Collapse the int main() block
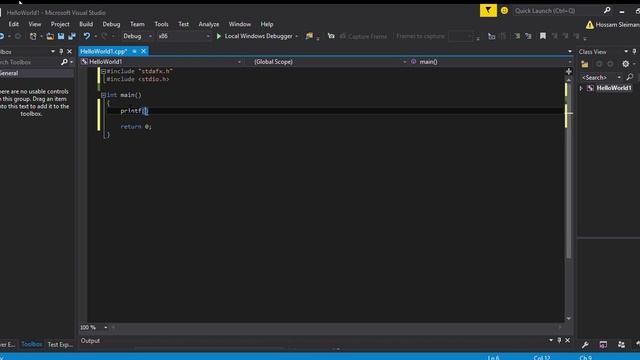This screenshot has width=640, height=360. (x=103, y=95)
